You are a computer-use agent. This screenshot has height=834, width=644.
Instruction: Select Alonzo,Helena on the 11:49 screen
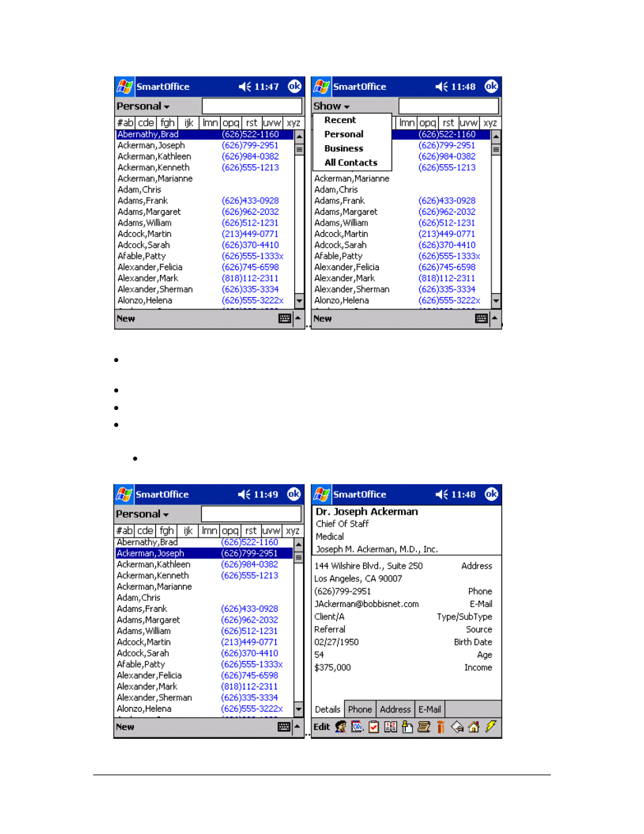(144, 709)
